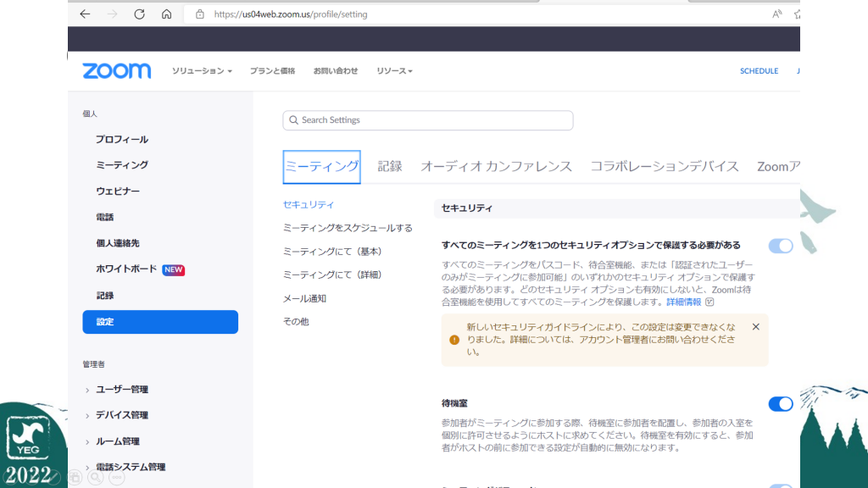Image resolution: width=868 pixels, height=488 pixels.
Task: Open the slideshow more options icon
Action: (117, 477)
